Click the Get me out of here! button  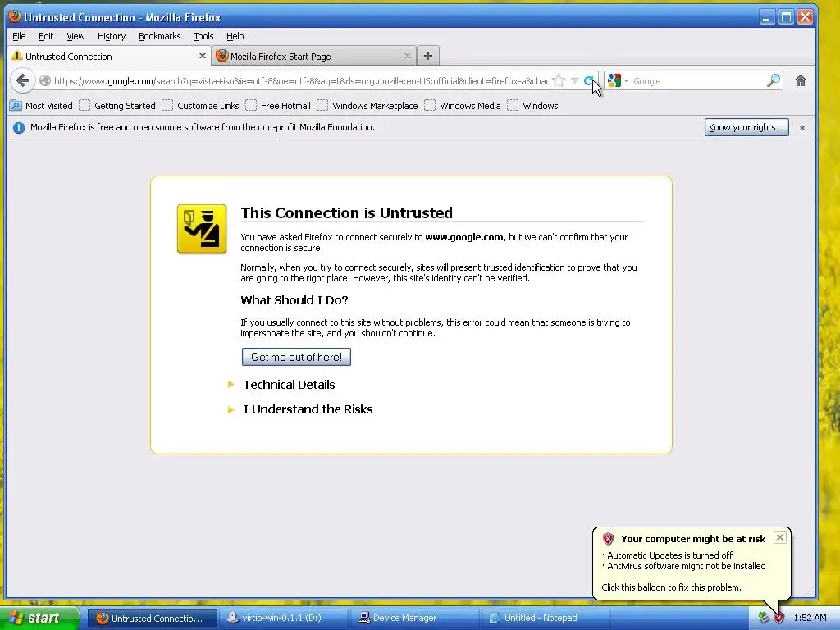(296, 357)
